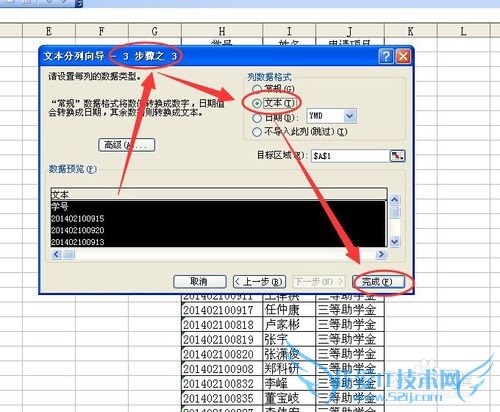
Task: Select column K header in spreadsheet
Action: click(411, 31)
